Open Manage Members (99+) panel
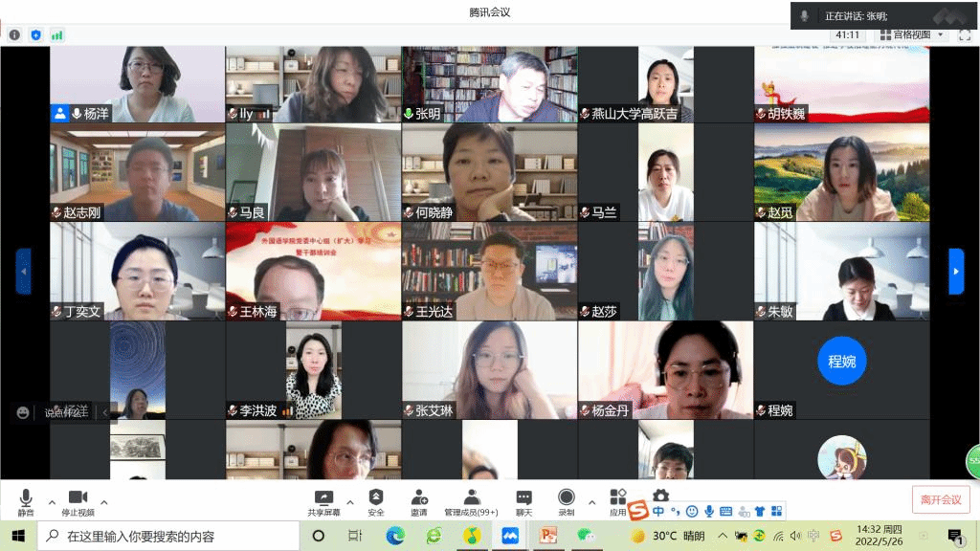 click(471, 499)
